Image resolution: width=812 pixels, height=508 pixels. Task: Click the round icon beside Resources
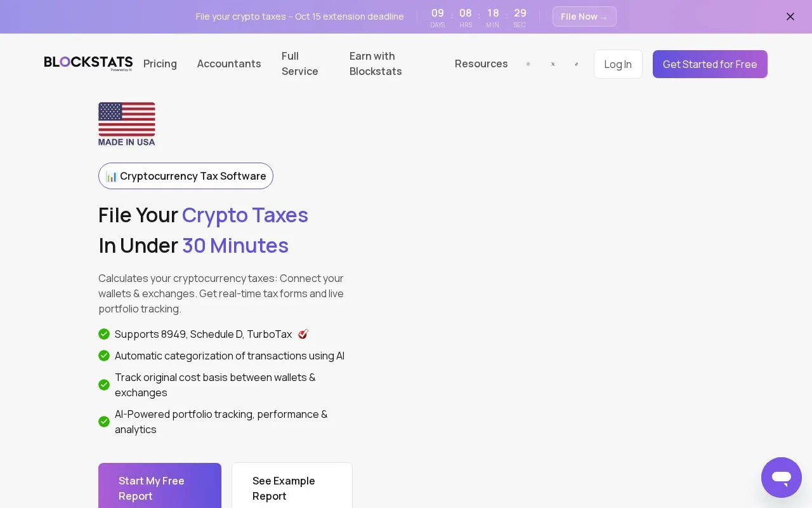click(528, 64)
